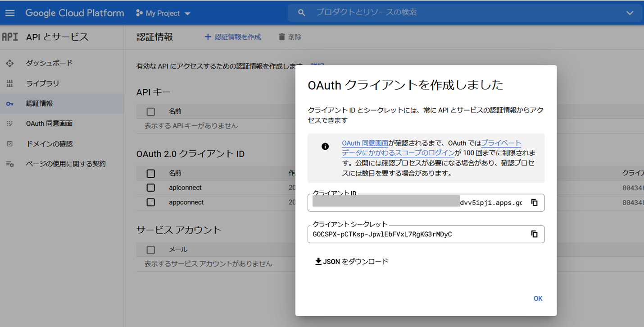644x327 pixels.
Task: Click the メール column header
Action: point(178,249)
